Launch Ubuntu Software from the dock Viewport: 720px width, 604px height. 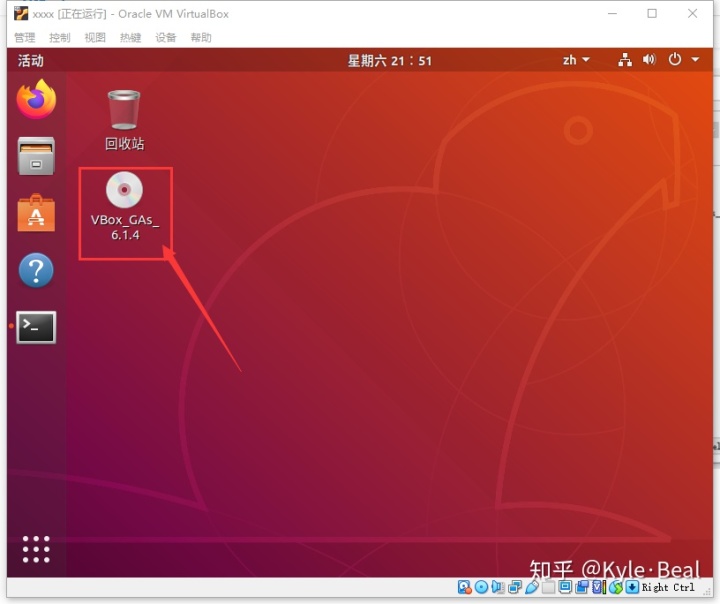click(36, 213)
